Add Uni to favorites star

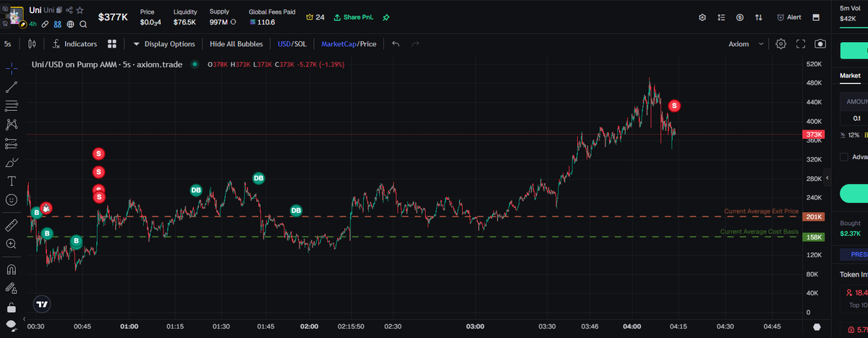81,12
